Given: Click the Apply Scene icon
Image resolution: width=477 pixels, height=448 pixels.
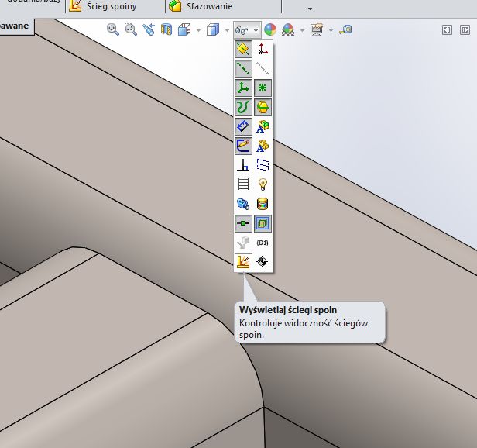Looking at the screenshot, I should coord(289,29).
